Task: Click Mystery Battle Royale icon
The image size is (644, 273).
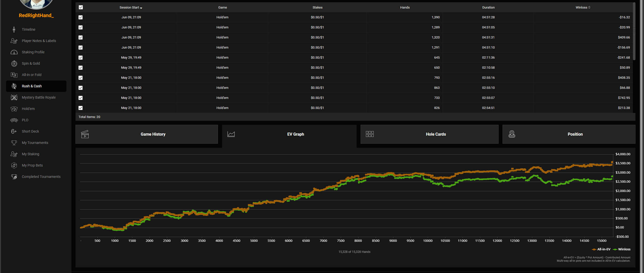Action: point(14,97)
